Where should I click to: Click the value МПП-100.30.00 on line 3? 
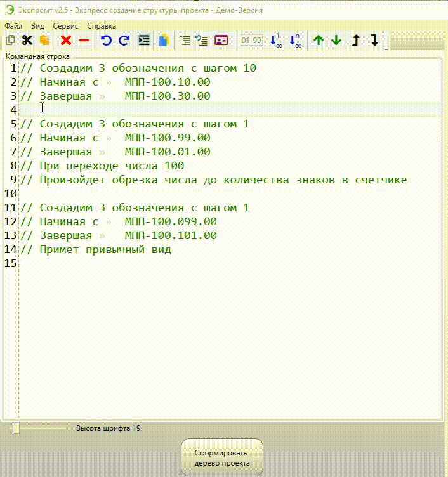168,96
